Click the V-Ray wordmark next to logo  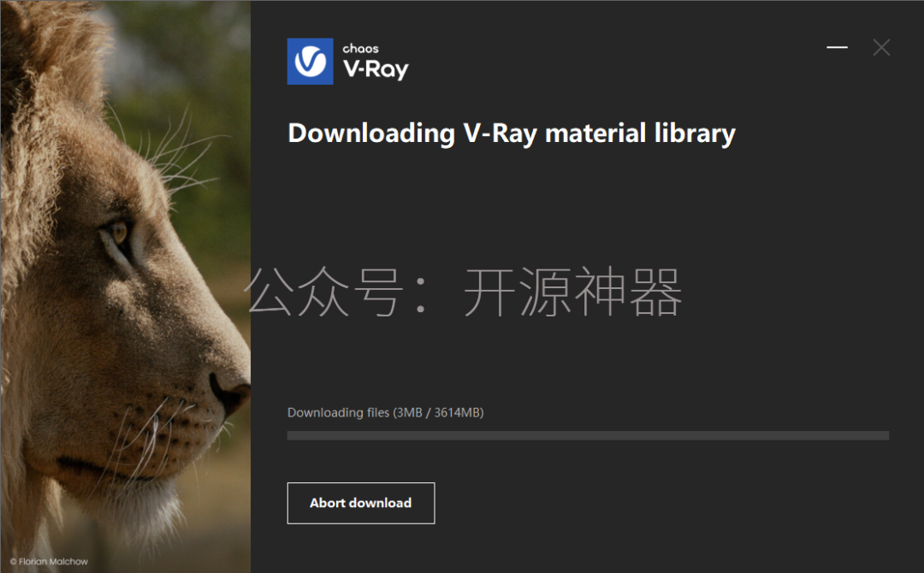click(376, 69)
